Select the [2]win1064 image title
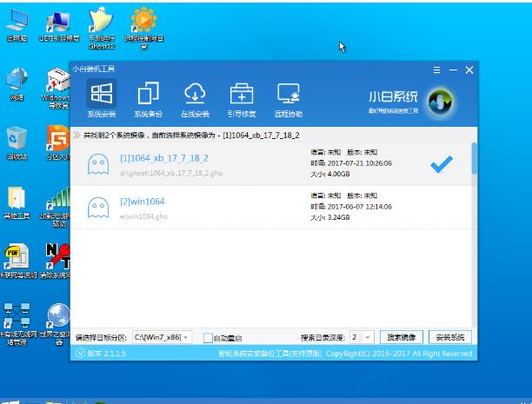 point(143,202)
